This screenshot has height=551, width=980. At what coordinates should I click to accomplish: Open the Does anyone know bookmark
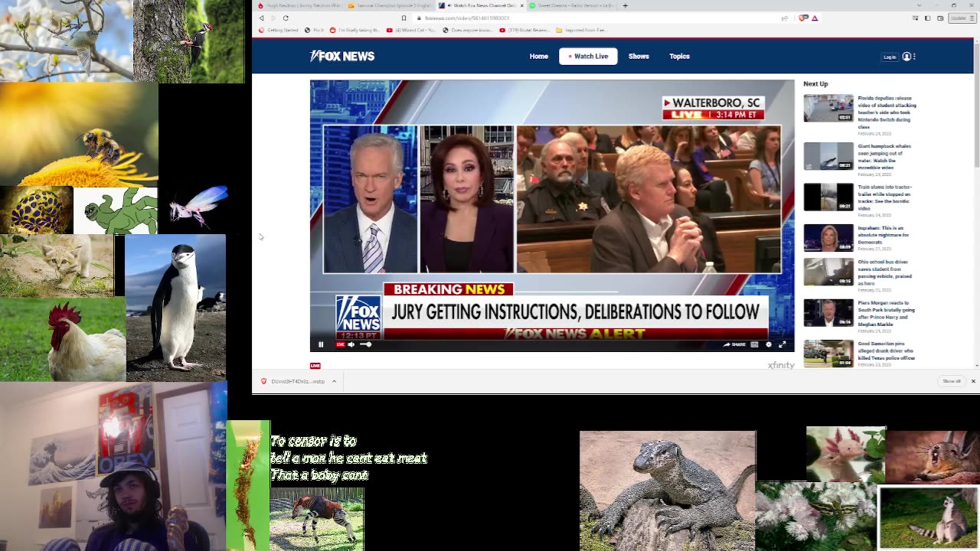[469, 30]
